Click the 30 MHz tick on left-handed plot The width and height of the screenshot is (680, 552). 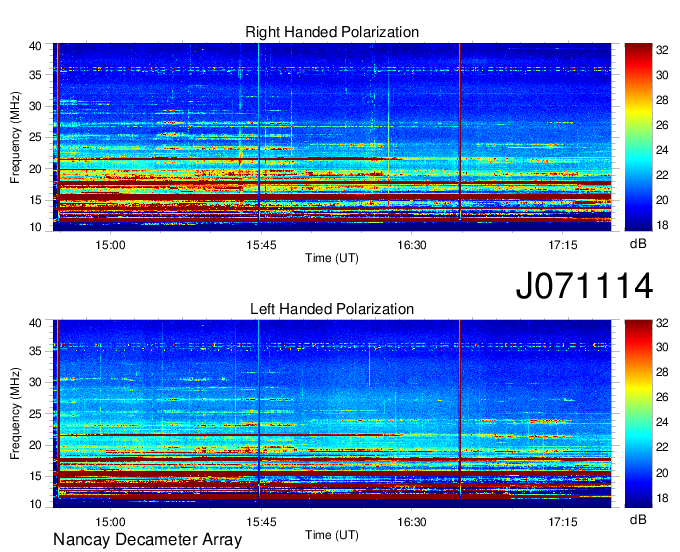pos(36,382)
